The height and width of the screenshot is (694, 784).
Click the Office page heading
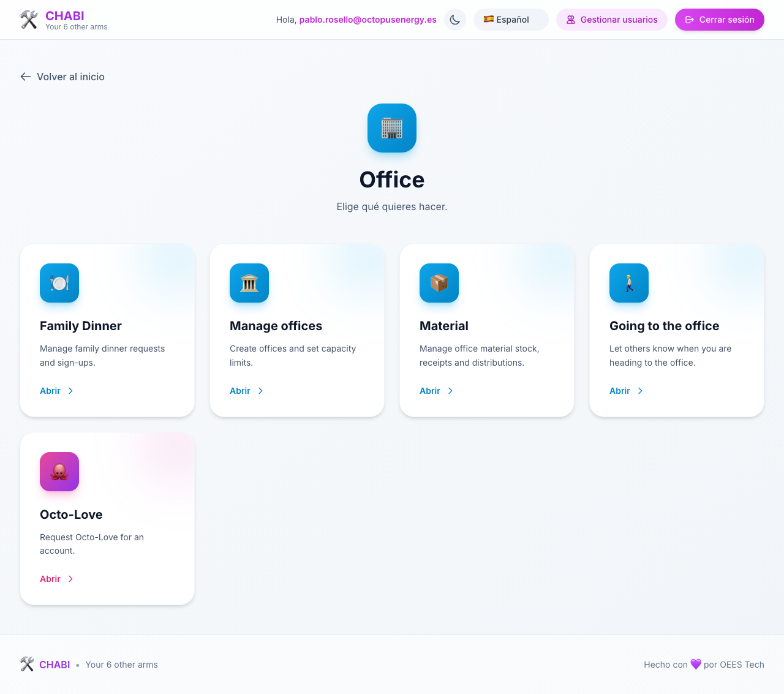tap(392, 179)
